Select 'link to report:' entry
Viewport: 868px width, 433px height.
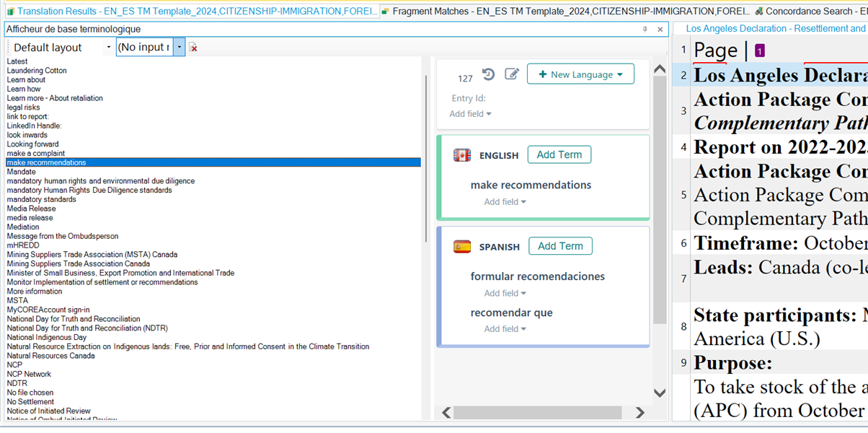coord(28,117)
